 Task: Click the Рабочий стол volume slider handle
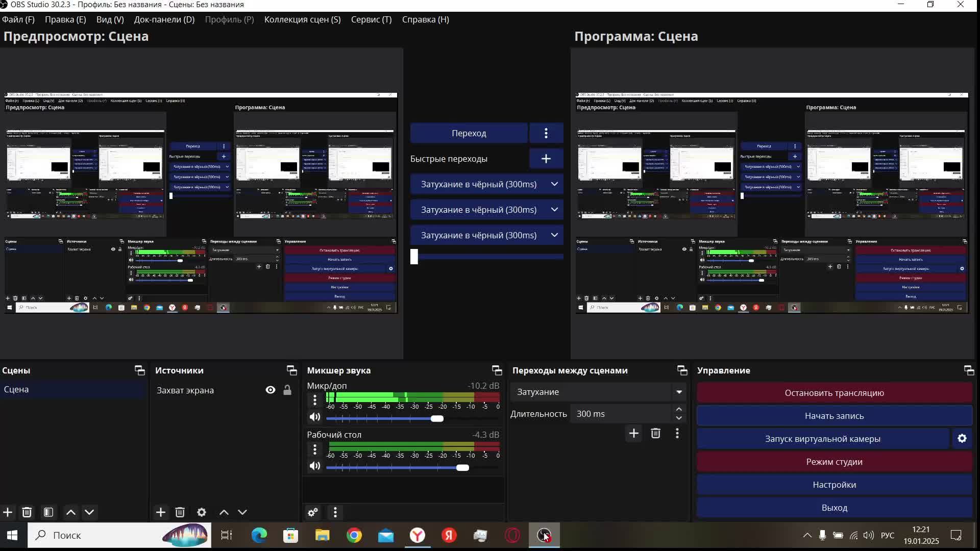pyautogui.click(x=462, y=468)
